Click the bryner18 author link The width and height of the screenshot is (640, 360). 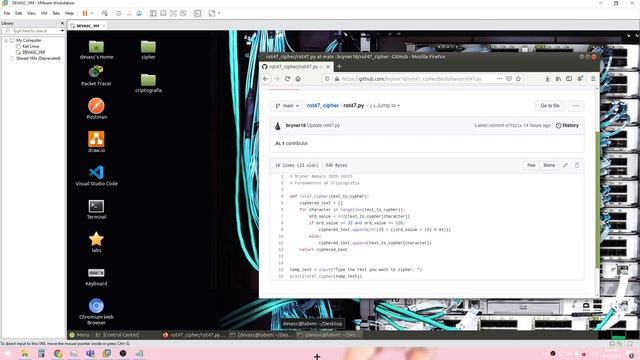point(296,125)
